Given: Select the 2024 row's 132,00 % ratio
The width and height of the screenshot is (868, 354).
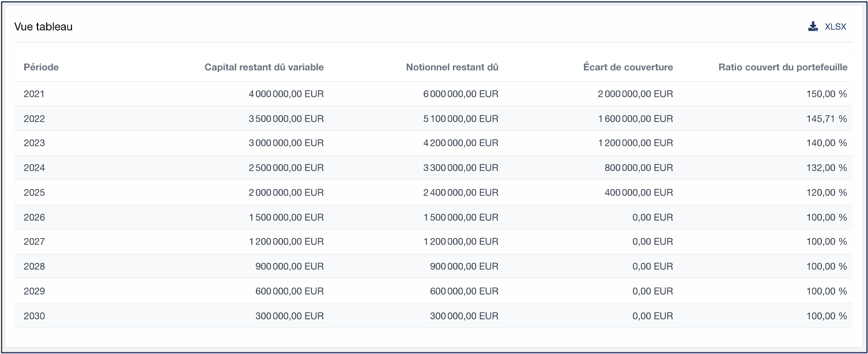Looking at the screenshot, I should (x=827, y=168).
